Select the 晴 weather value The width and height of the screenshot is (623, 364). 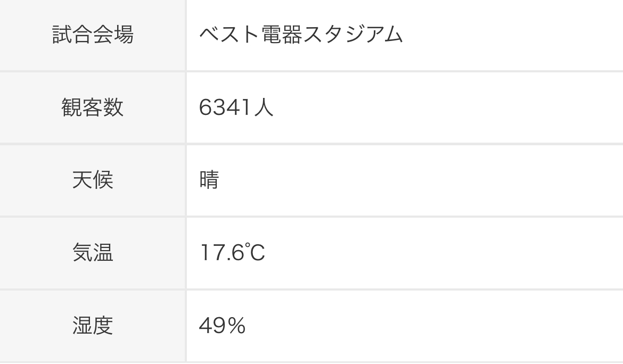coord(209,180)
